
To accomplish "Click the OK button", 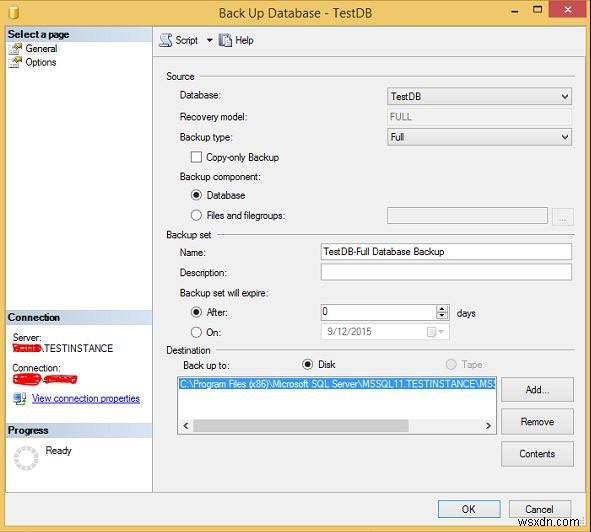I will pyautogui.click(x=469, y=509).
